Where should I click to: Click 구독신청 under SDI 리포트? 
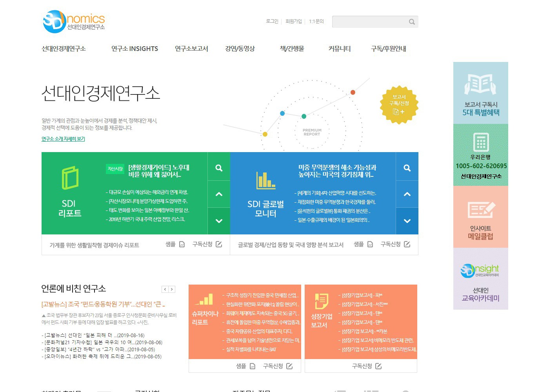click(x=207, y=244)
